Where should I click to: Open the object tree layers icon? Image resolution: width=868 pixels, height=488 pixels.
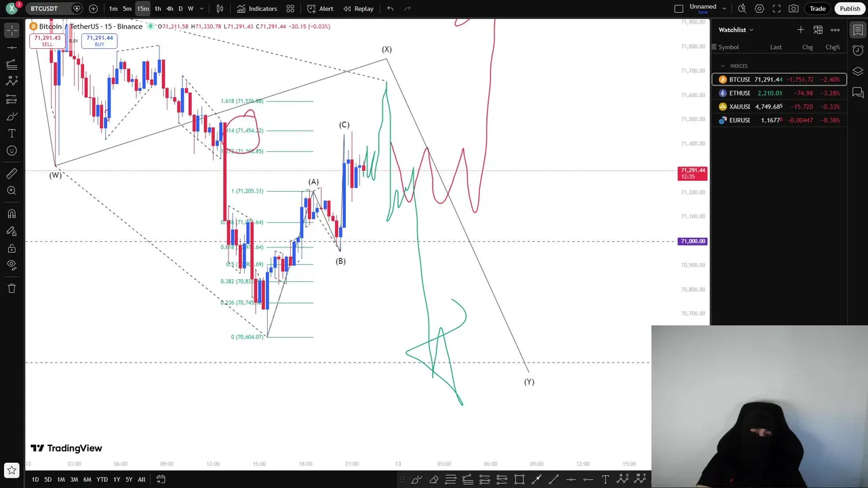point(858,71)
